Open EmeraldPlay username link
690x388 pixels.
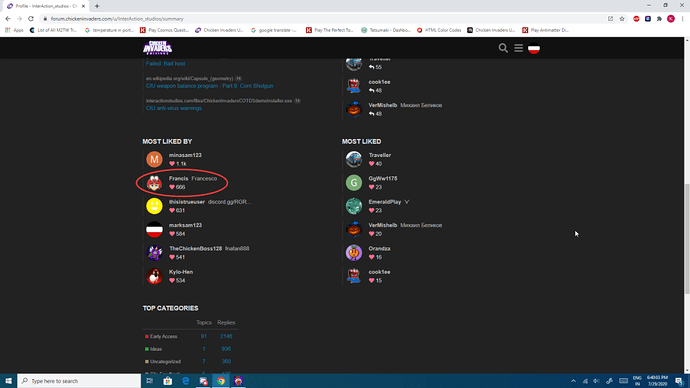(x=385, y=202)
